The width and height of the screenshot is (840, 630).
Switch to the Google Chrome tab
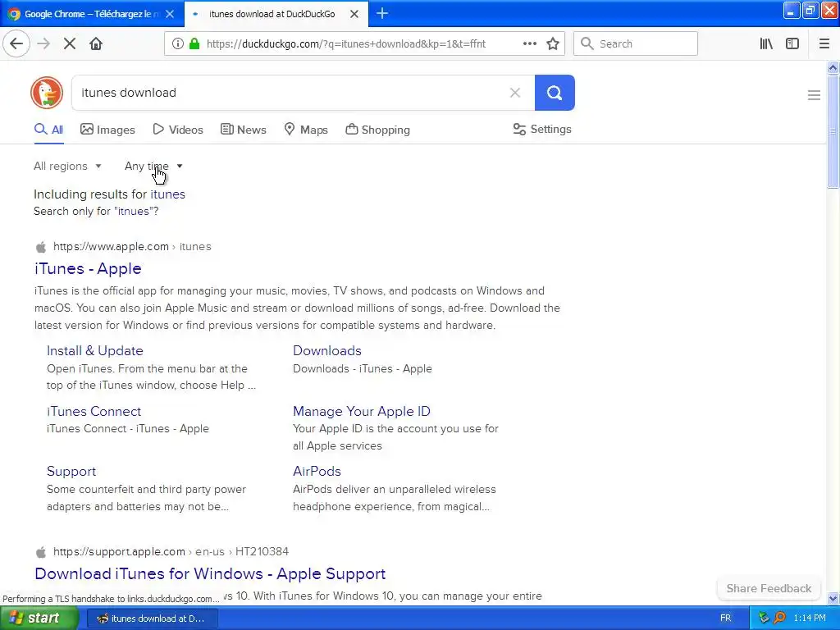tap(91, 14)
